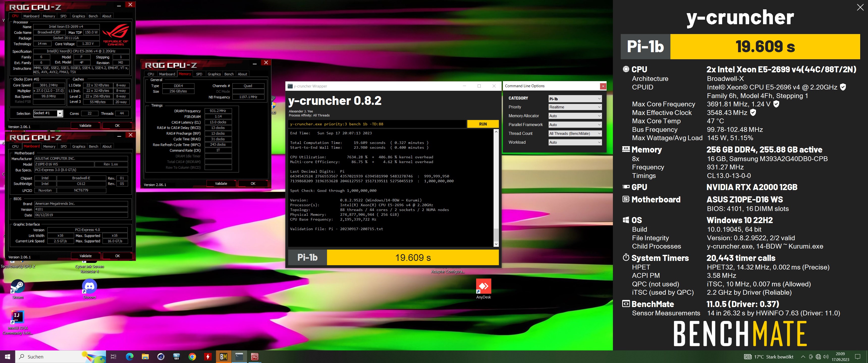Close the BenchMate result panel

(860, 7)
